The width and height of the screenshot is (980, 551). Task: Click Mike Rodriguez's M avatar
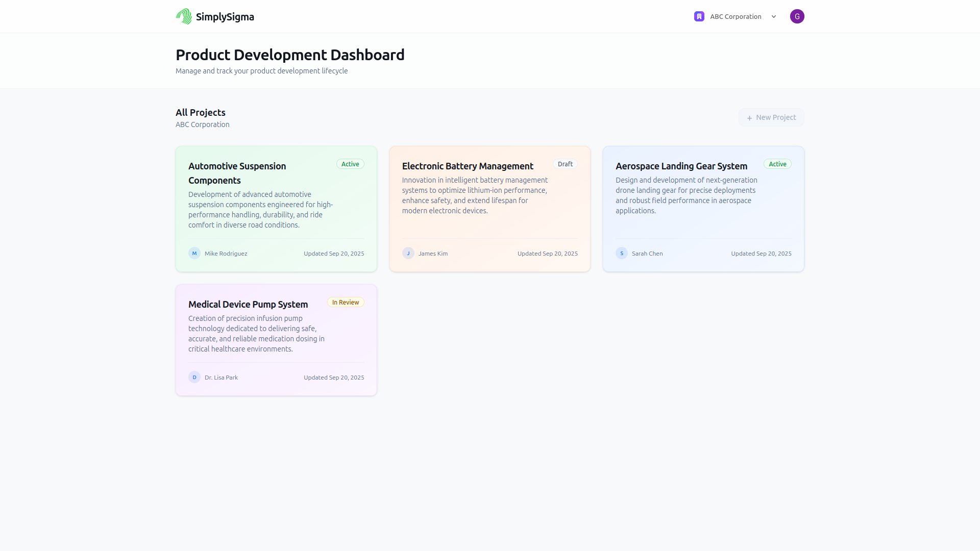click(x=194, y=254)
